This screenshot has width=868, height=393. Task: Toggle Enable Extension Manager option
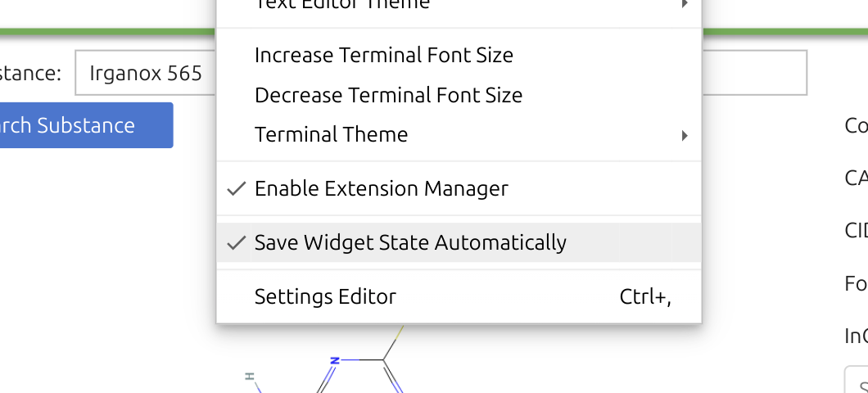click(x=459, y=189)
